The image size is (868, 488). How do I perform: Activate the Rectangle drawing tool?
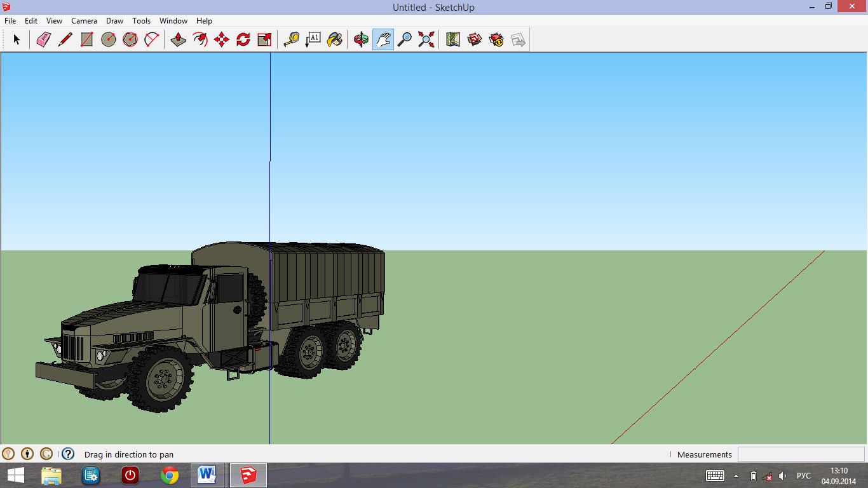[86, 39]
